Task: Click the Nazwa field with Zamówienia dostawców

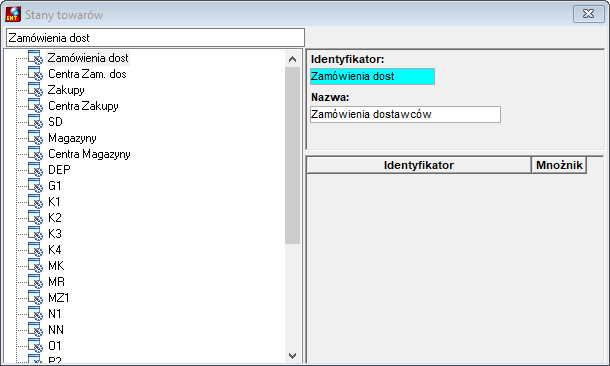Action: tap(405, 114)
